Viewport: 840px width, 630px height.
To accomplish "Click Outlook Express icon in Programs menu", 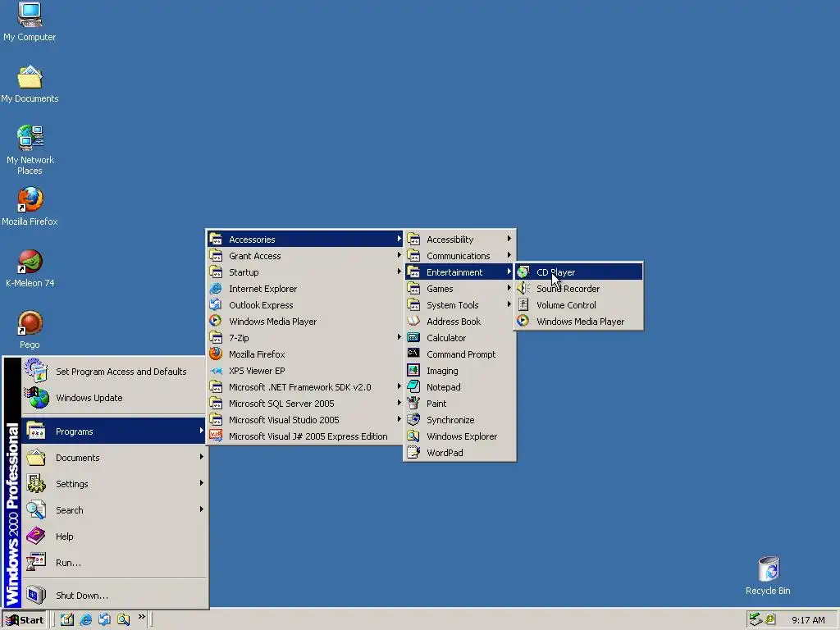I will click(x=216, y=305).
